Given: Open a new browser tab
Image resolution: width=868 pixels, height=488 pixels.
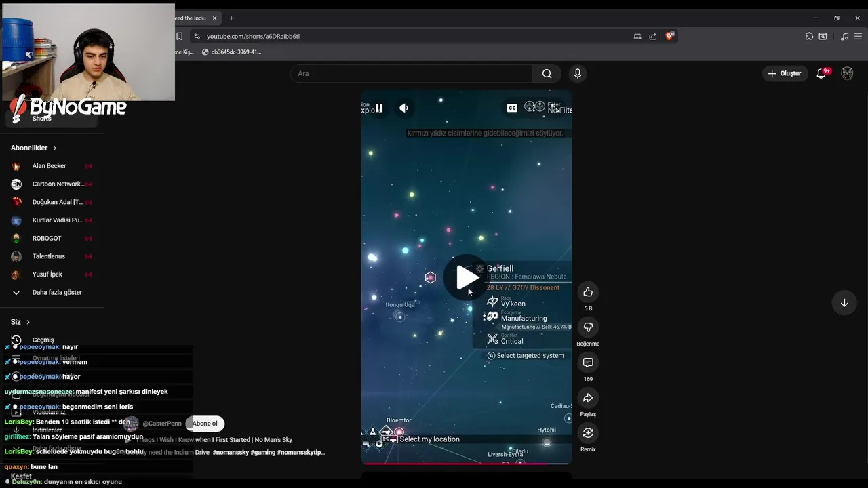Looking at the screenshot, I should pos(231,18).
